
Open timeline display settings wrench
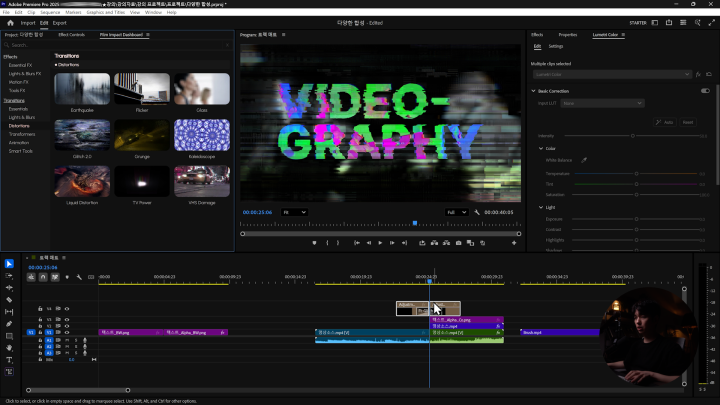pos(79,277)
